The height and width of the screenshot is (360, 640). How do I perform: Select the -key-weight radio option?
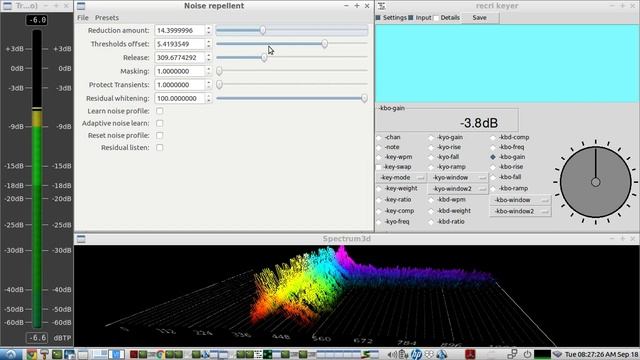[x=378, y=189]
